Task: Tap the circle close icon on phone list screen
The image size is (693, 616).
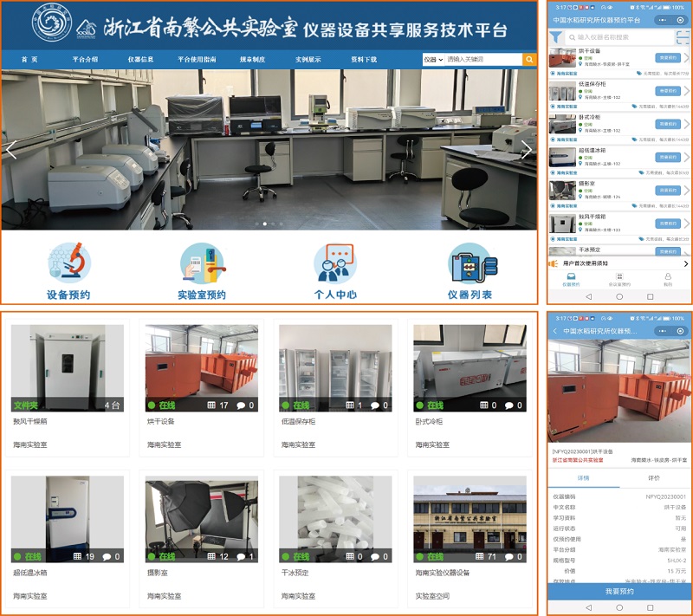Action: (680, 20)
